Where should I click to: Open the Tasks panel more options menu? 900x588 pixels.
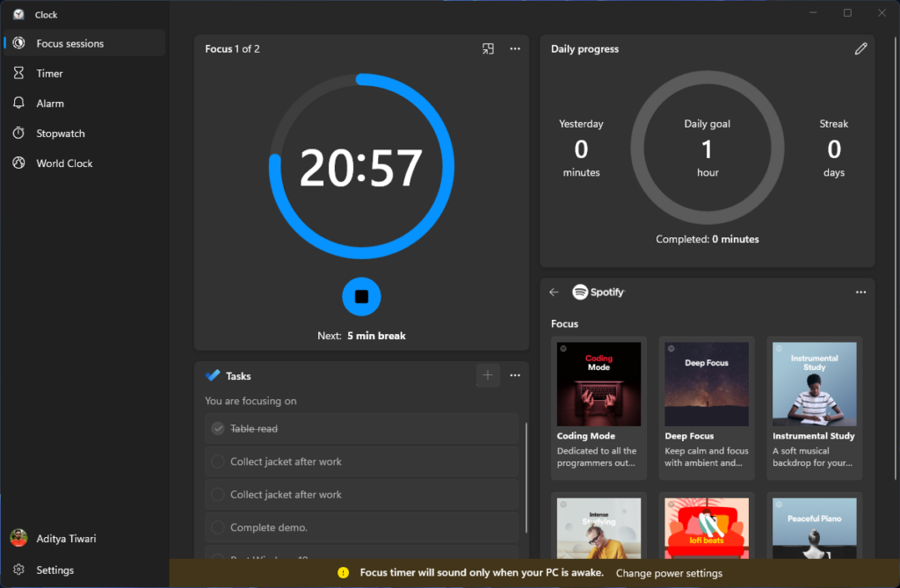coord(515,375)
